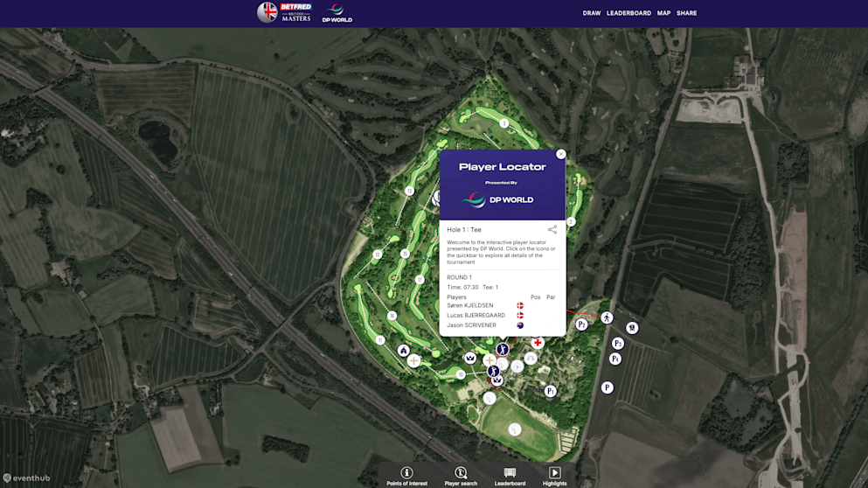Click the P2 parking marker on map
This screenshot has height=488, width=868.
[581, 324]
